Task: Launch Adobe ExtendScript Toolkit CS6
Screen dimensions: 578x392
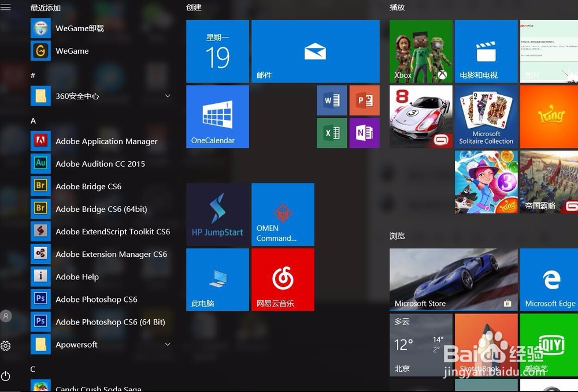Action: point(101,231)
